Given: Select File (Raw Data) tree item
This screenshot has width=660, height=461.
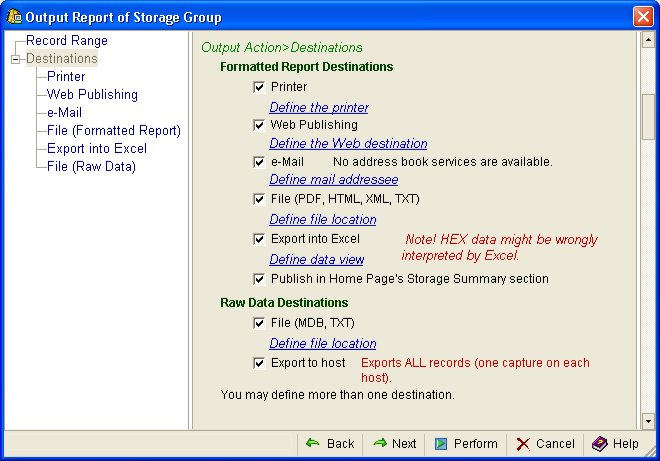Looking at the screenshot, I should pos(91,167).
